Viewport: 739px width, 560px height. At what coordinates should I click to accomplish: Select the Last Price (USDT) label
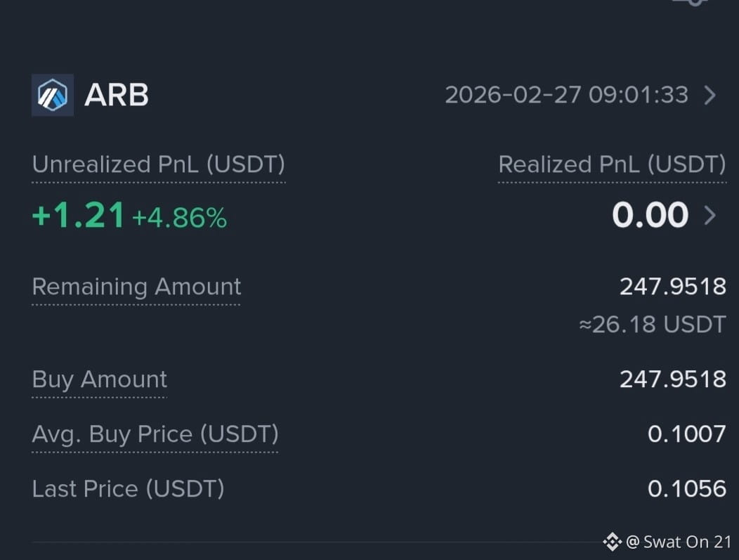[x=128, y=489]
